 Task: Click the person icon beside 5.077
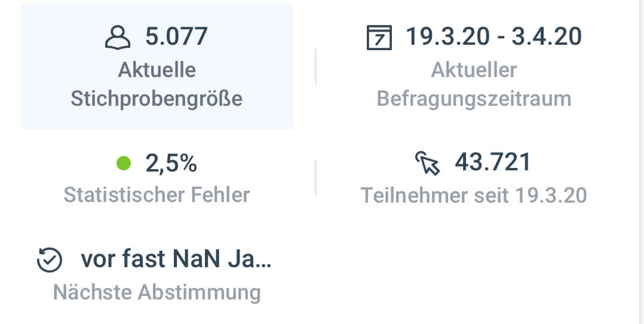point(117,37)
